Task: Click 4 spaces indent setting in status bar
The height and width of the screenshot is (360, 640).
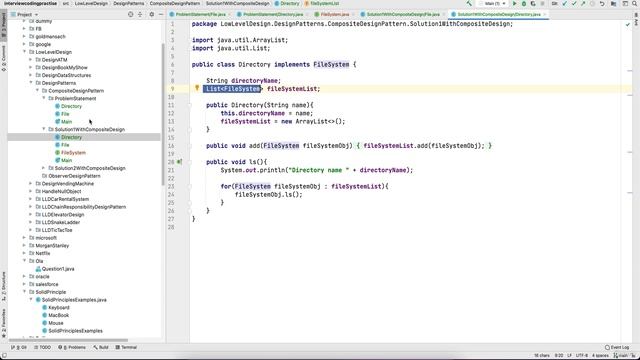Action: pyautogui.click(x=600, y=356)
